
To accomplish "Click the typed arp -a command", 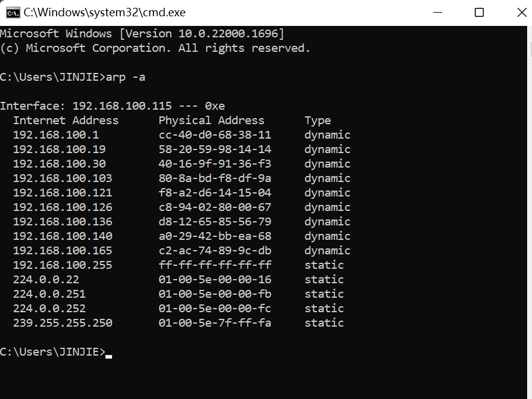I will tap(125, 77).
